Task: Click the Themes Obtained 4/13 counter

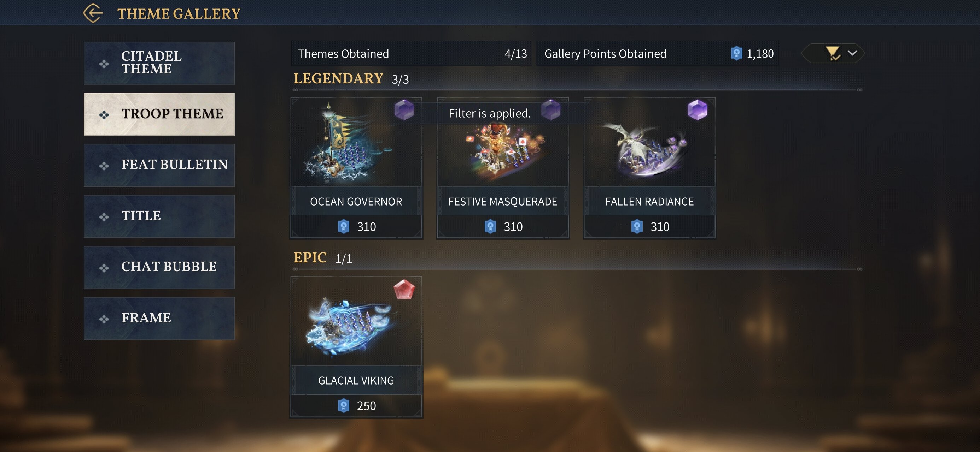Action: coord(412,54)
